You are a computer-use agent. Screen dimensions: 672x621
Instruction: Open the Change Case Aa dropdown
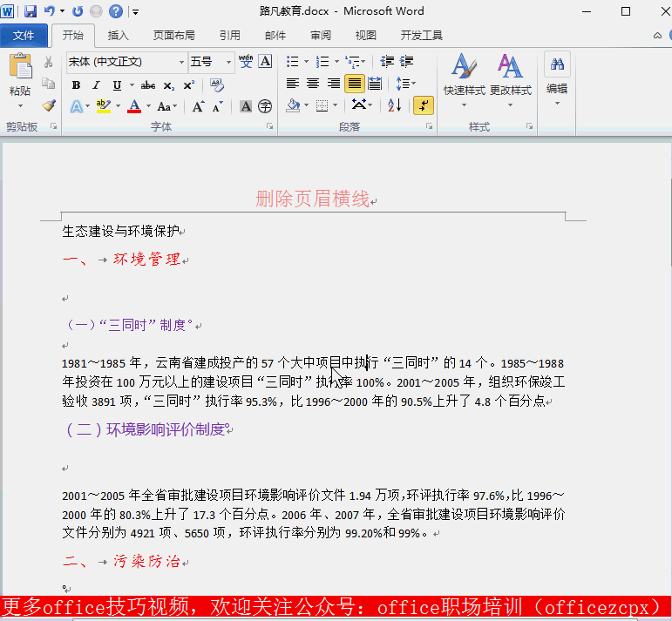tap(166, 106)
